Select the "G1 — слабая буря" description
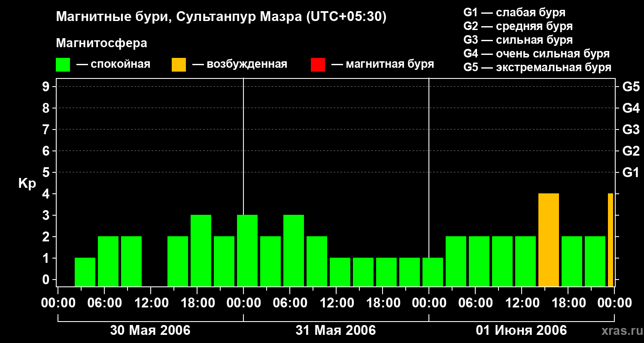 (514, 12)
